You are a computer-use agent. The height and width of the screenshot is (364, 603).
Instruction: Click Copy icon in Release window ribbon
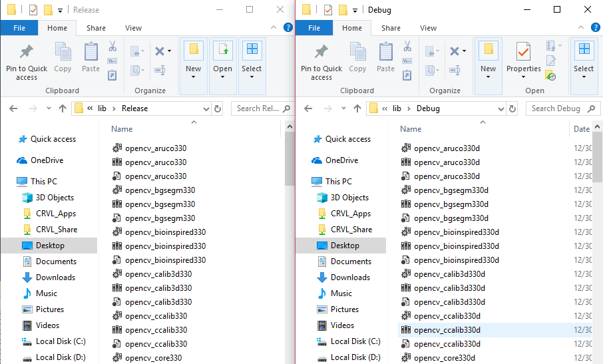(63, 53)
